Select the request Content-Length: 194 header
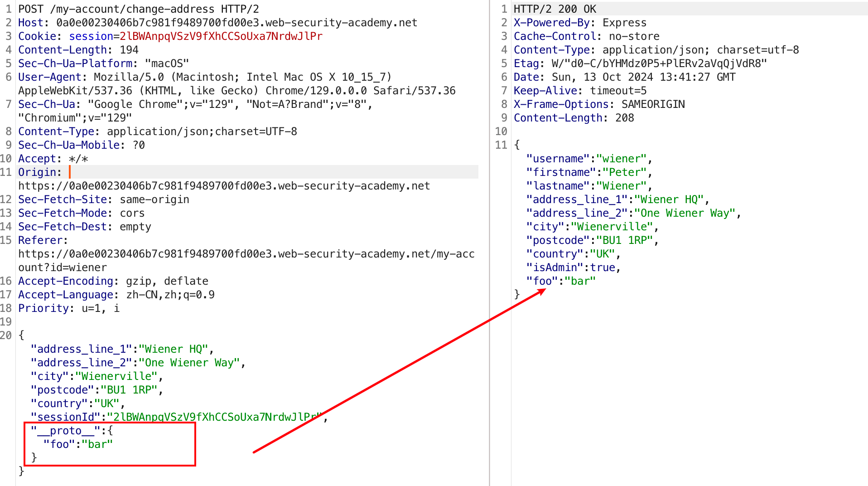This screenshot has height=486, width=868. click(x=78, y=50)
